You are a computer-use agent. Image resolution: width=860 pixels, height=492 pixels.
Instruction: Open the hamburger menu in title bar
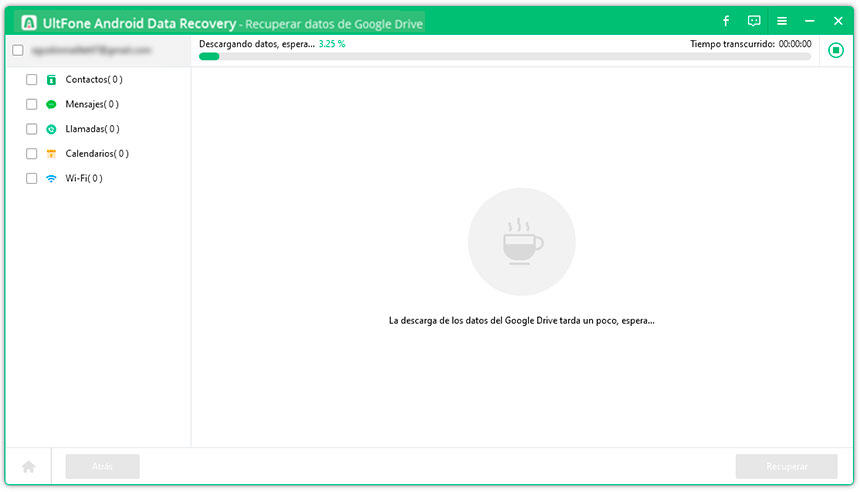782,21
